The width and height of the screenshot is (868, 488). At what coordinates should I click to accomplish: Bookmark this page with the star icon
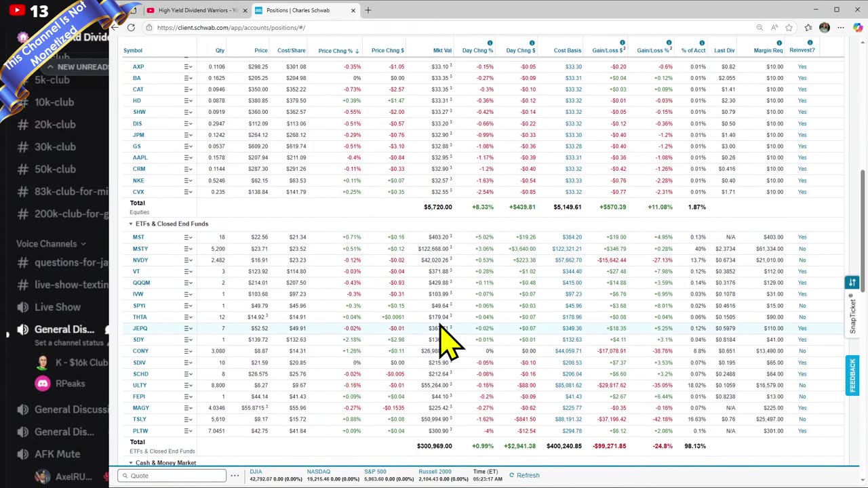point(789,28)
